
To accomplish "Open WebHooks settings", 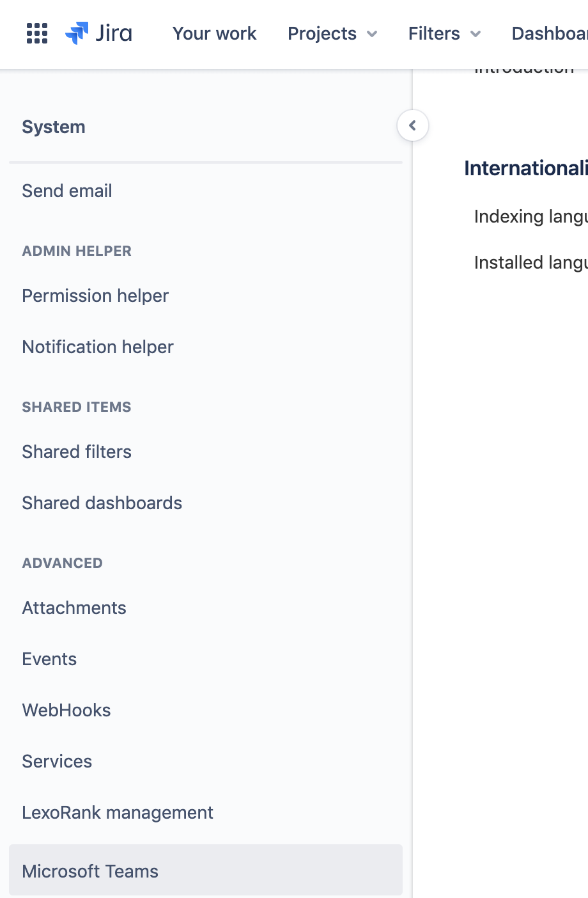I will [x=66, y=710].
